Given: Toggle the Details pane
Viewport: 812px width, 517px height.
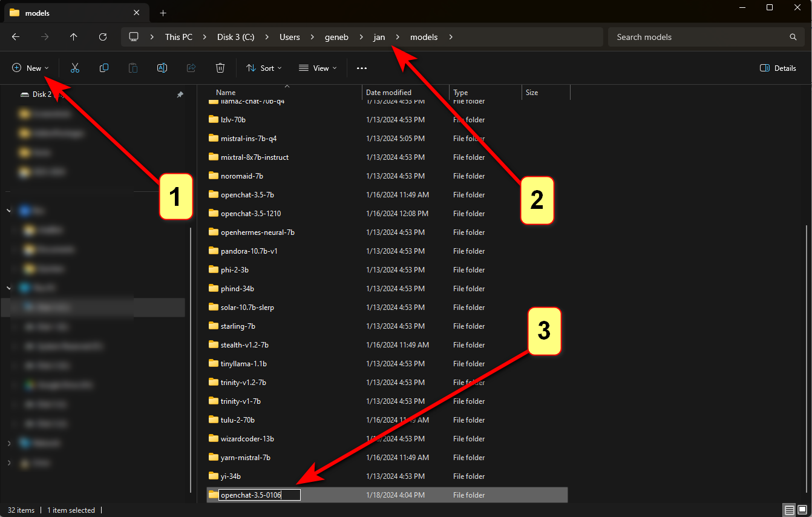Looking at the screenshot, I should tap(778, 68).
